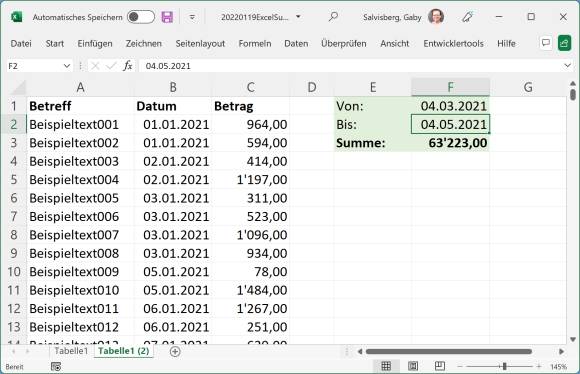
Task: Click previous sheet navigation arrow
Action: (x=14, y=351)
